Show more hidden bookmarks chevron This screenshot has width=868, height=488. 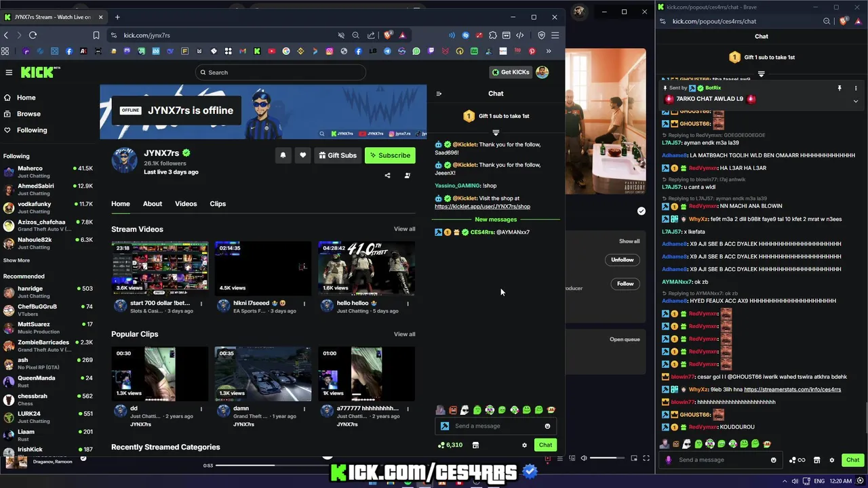coord(549,51)
